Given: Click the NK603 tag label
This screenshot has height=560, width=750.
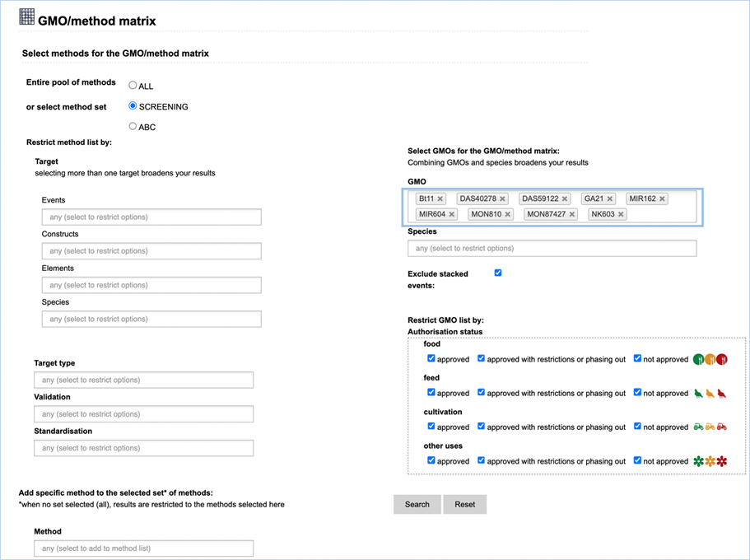Looking at the screenshot, I should coord(603,214).
